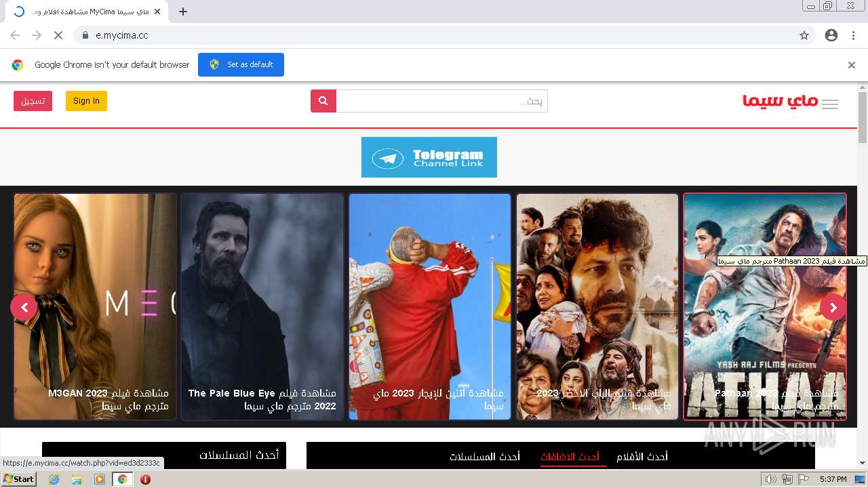Click the red search magnifier button

[x=323, y=101]
